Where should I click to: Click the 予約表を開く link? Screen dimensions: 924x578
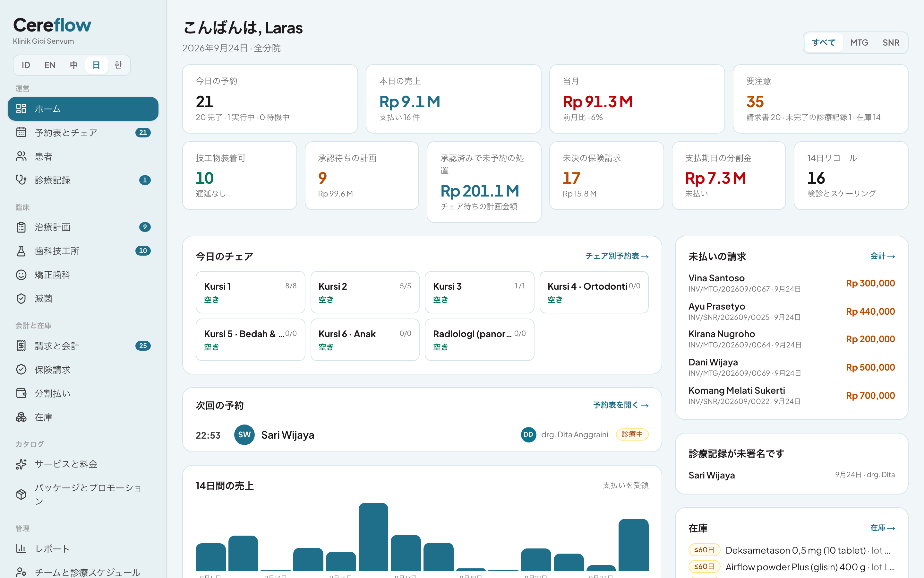click(x=621, y=405)
